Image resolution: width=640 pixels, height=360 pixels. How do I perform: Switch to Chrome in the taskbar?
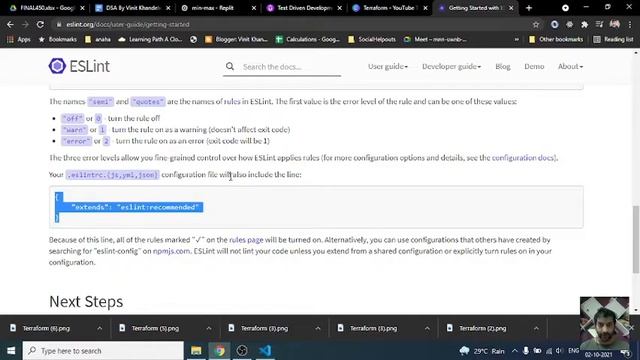[220, 351]
